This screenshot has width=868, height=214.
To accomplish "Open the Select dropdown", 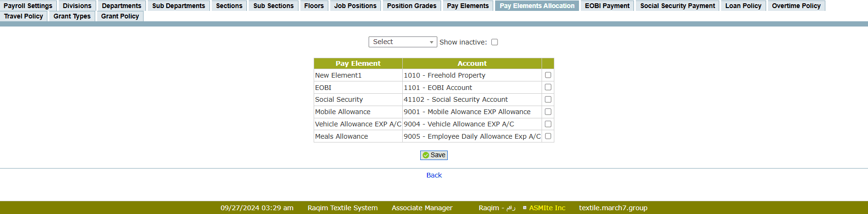I will click(x=402, y=42).
